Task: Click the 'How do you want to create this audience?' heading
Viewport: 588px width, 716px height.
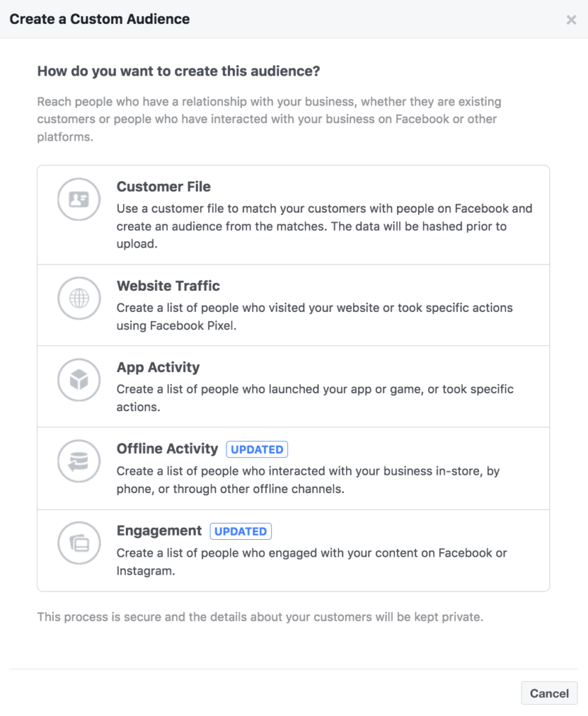Action: [178, 71]
